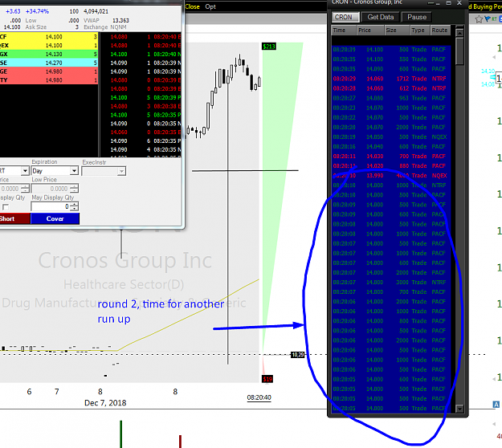This screenshot has width=502, height=448.
Task: Select the yellow CF 14.100 level 2 row
Action: coord(49,37)
